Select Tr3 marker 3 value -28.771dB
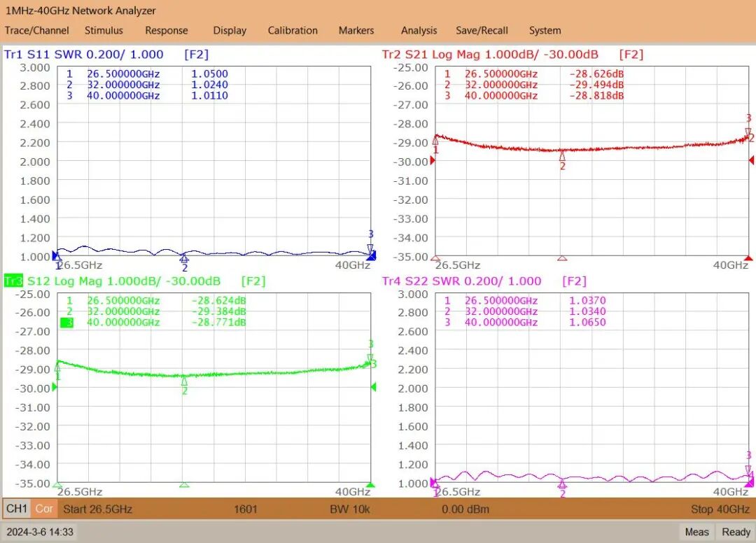The height and width of the screenshot is (543, 756). (218, 322)
